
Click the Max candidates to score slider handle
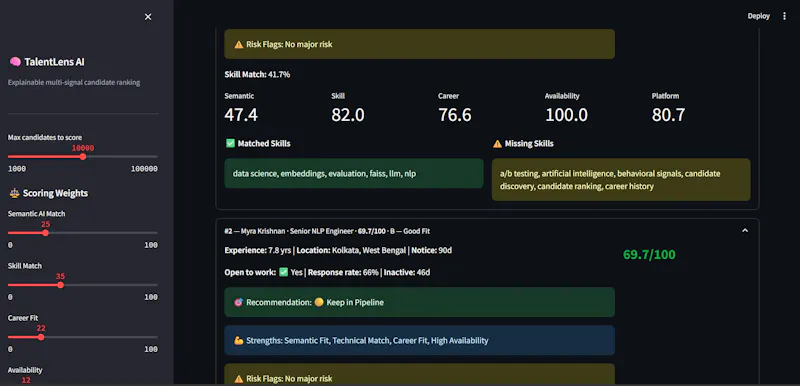click(x=83, y=157)
